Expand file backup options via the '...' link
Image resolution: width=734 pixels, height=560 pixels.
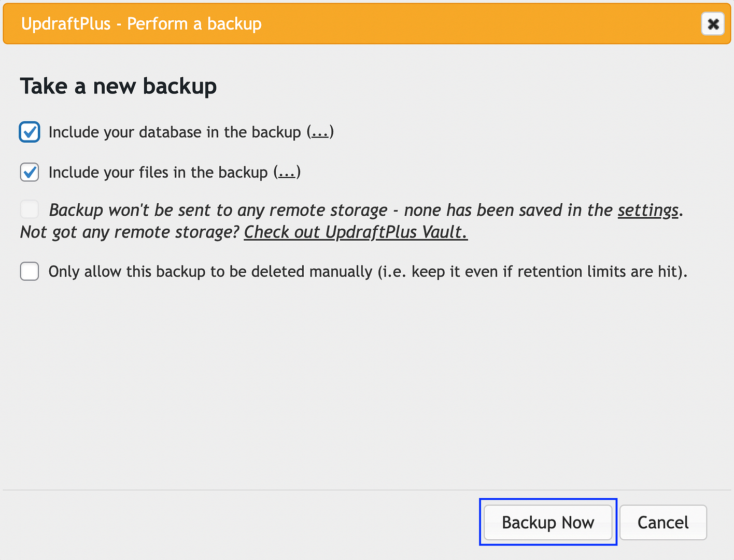287,172
